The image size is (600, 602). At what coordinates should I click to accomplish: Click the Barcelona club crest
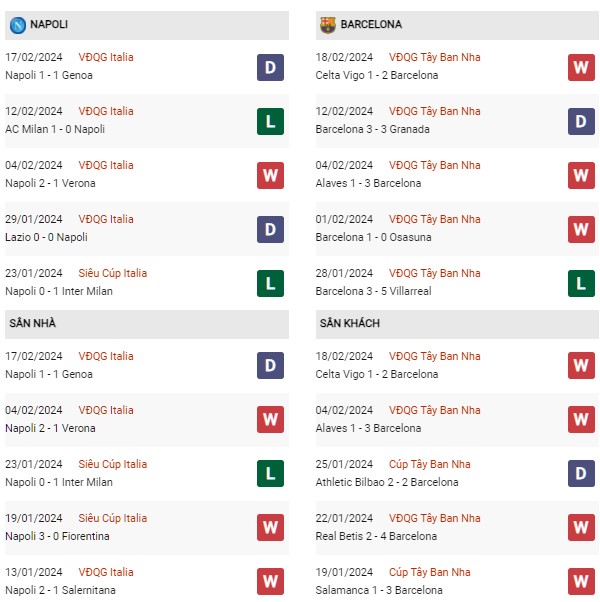pos(327,25)
